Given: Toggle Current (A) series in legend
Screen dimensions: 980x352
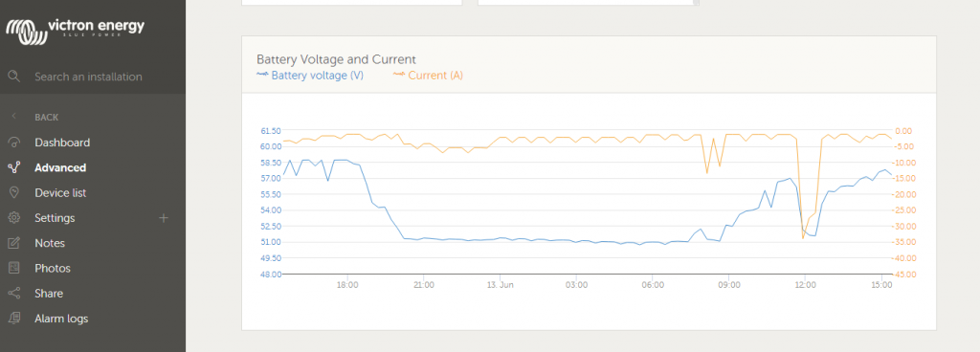Looking at the screenshot, I should [428, 76].
